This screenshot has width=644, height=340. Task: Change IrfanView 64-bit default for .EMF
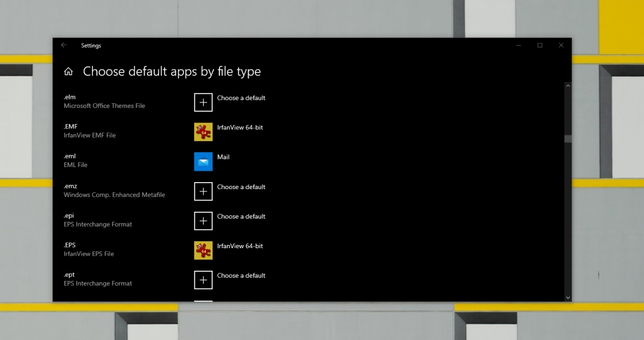[240, 127]
